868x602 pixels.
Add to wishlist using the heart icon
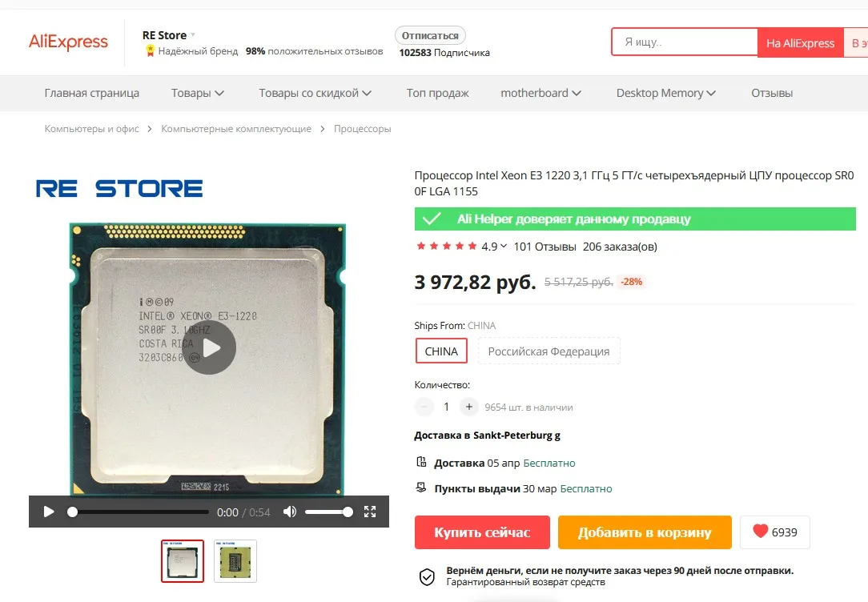tap(761, 532)
